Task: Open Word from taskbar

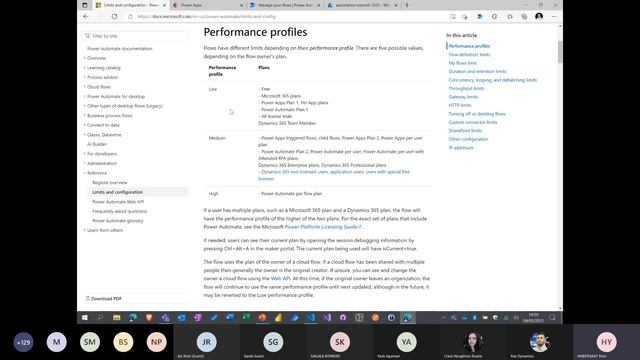Action: click(230, 317)
